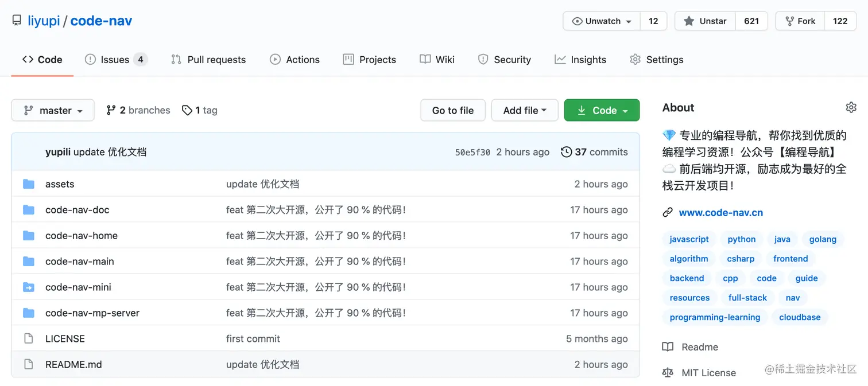Visit the www.code-nav.cn website link

pyautogui.click(x=721, y=213)
